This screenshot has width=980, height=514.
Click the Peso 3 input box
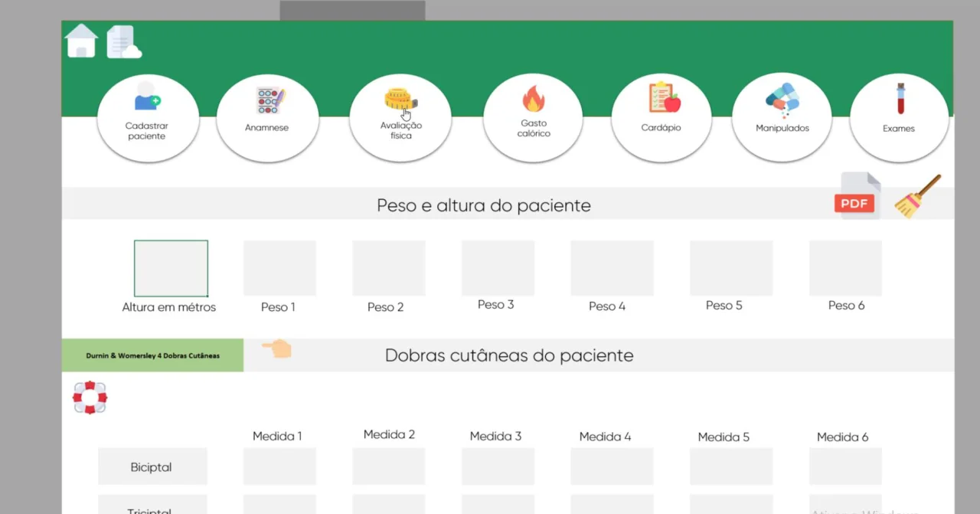point(498,268)
